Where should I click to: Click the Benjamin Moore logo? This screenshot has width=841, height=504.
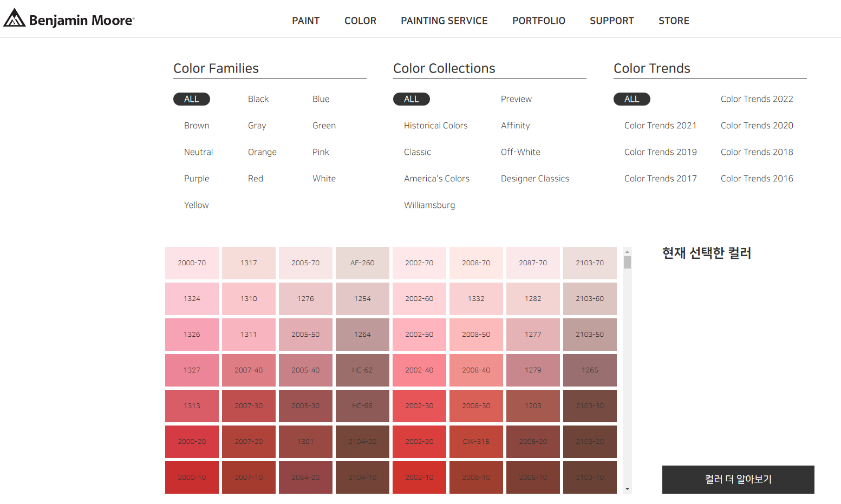(69, 19)
